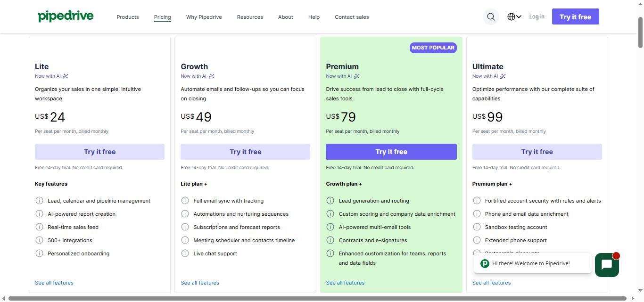Start a free trial of the Premium plan

point(391,152)
